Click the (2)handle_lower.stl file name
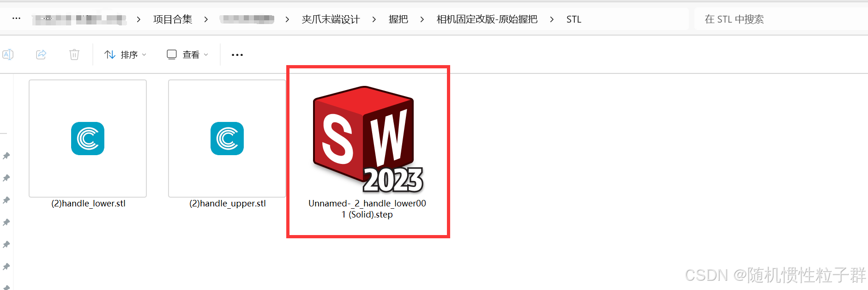Image resolution: width=868 pixels, height=290 pixels. 88,204
